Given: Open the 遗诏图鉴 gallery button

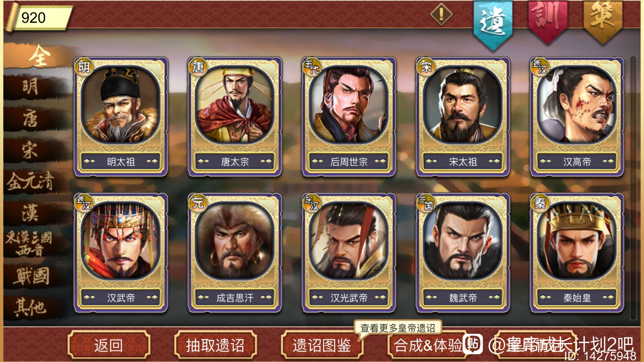Looking at the screenshot, I should (x=322, y=345).
